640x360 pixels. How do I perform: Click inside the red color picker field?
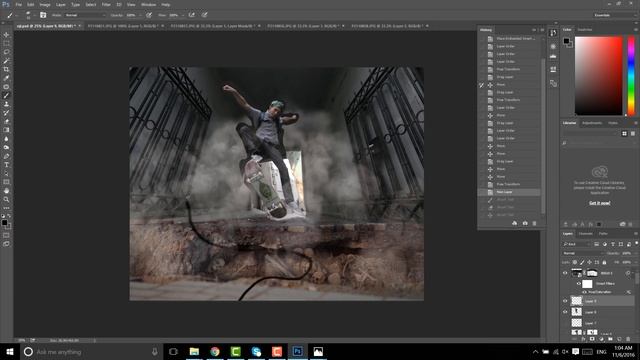[598, 76]
